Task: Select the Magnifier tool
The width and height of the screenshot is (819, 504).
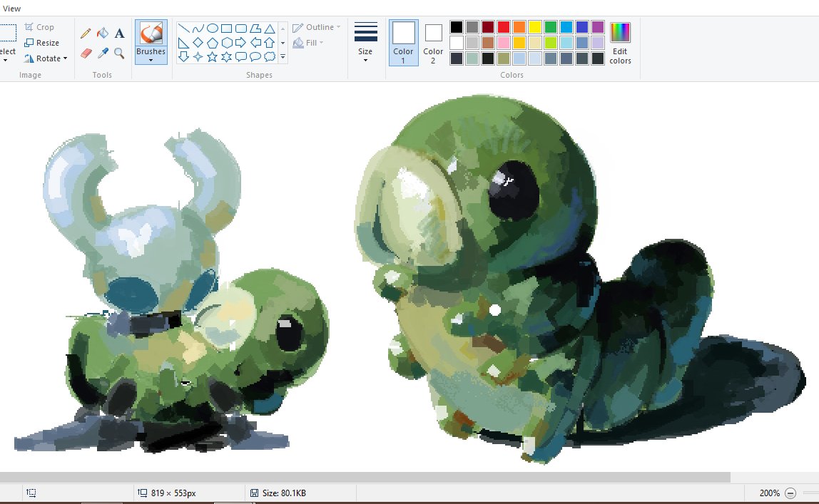Action: tap(120, 53)
